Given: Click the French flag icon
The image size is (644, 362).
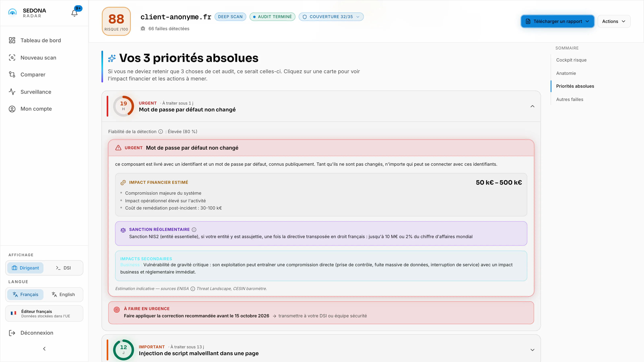Looking at the screenshot, I should coord(13,313).
